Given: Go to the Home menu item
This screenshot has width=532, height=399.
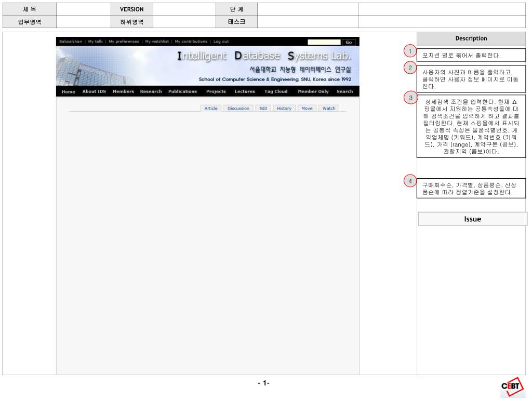Looking at the screenshot, I should [69, 91].
